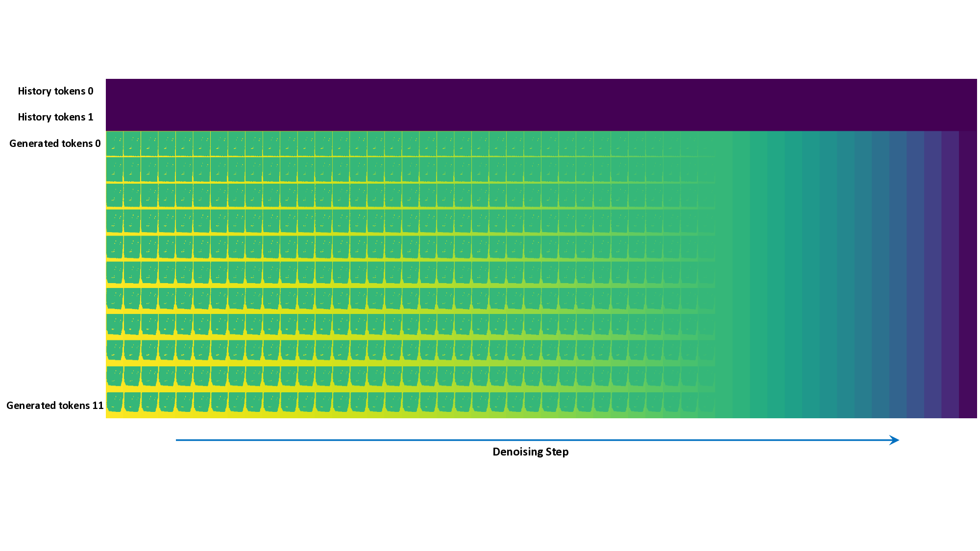
Task: Click the "History tokens 0" label
Action: 55,91
